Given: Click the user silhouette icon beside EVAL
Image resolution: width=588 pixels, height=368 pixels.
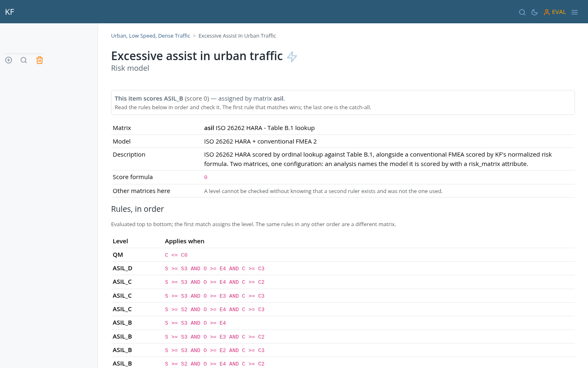Looking at the screenshot, I should click(x=546, y=12).
